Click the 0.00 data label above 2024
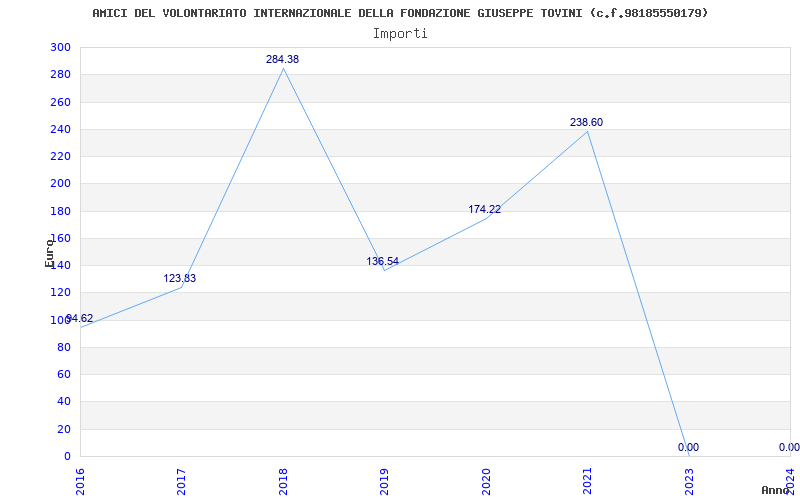800x500 pixels. pos(789,447)
